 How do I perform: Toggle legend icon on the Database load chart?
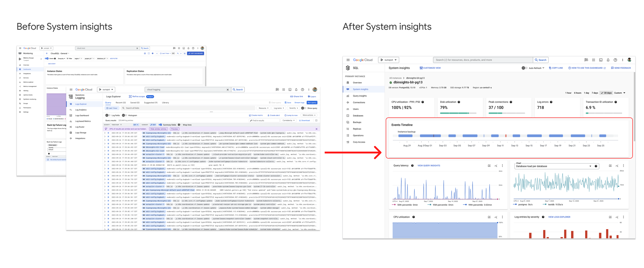[610, 166]
